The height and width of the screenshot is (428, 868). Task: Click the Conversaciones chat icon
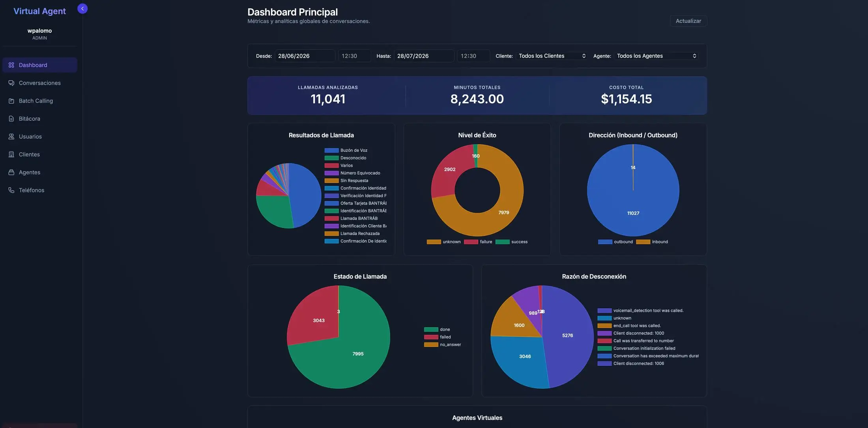(11, 83)
